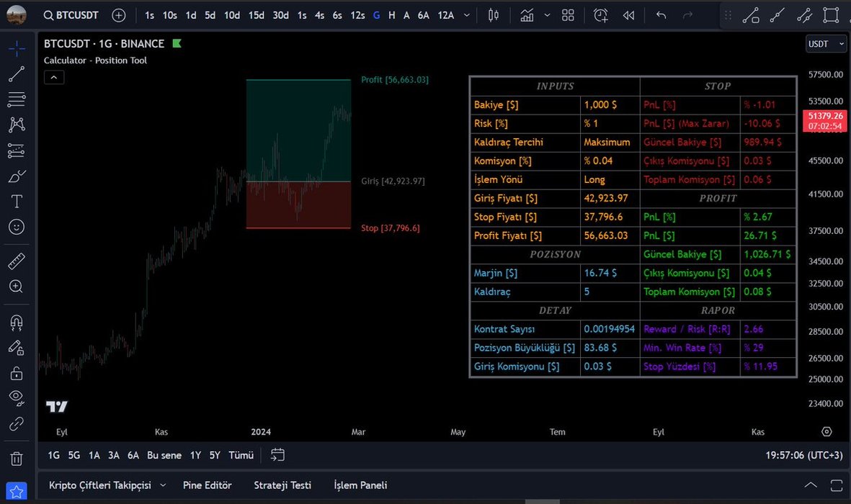Expand the time interval dropdown arrow
This screenshot has height=504, width=851.
[x=467, y=15]
